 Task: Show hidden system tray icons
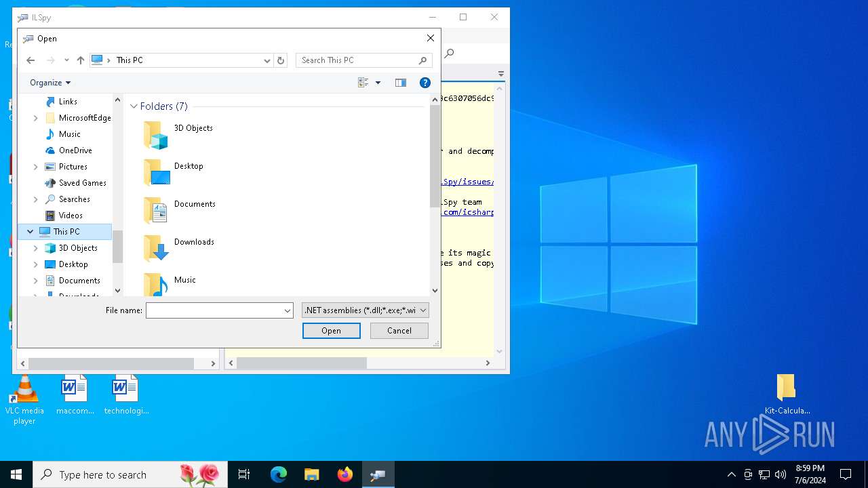coord(731,474)
